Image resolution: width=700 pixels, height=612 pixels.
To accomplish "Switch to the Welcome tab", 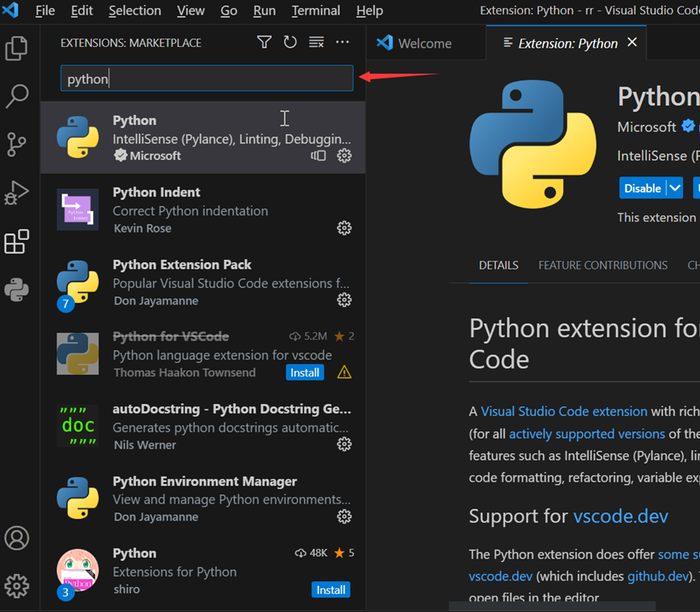I will [x=426, y=43].
